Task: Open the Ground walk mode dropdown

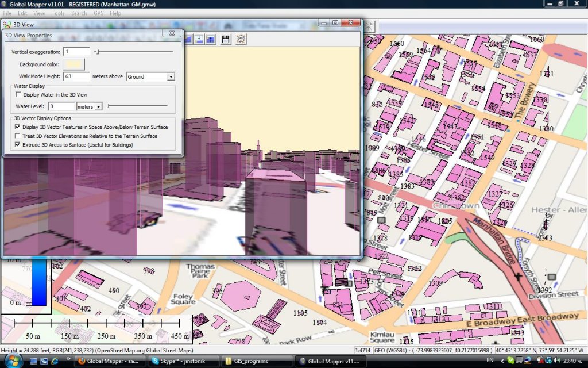Action: pos(171,76)
